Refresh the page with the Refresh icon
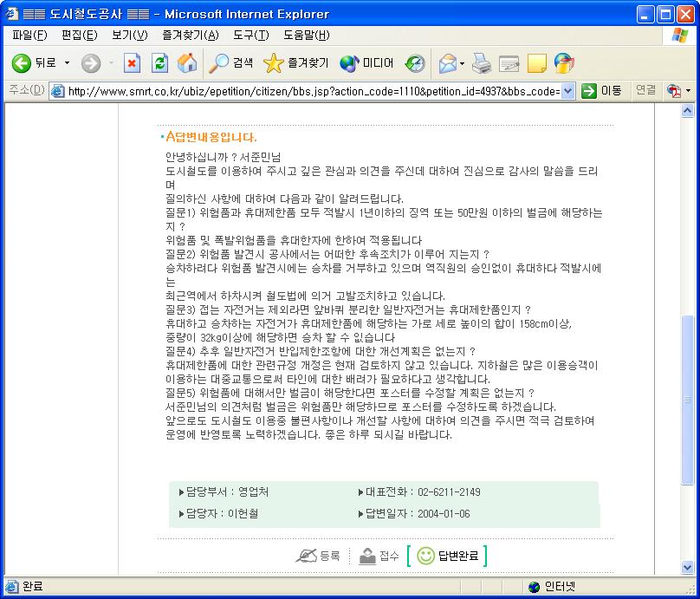Viewport: 700px width, 599px height. pos(159,63)
